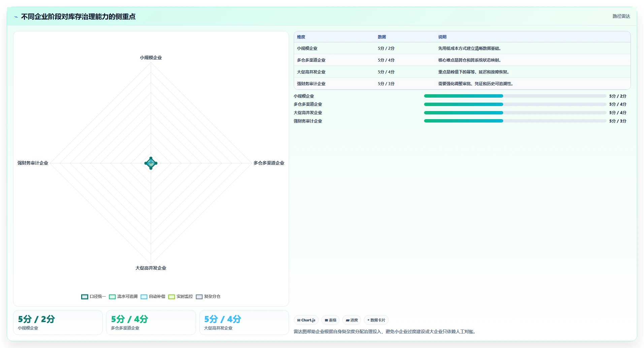Open the 多仓多渠道企业 5分 / 4分 data card

click(151, 322)
